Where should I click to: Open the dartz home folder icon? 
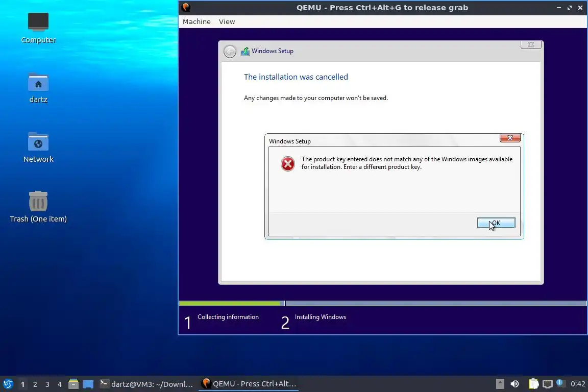point(38,88)
